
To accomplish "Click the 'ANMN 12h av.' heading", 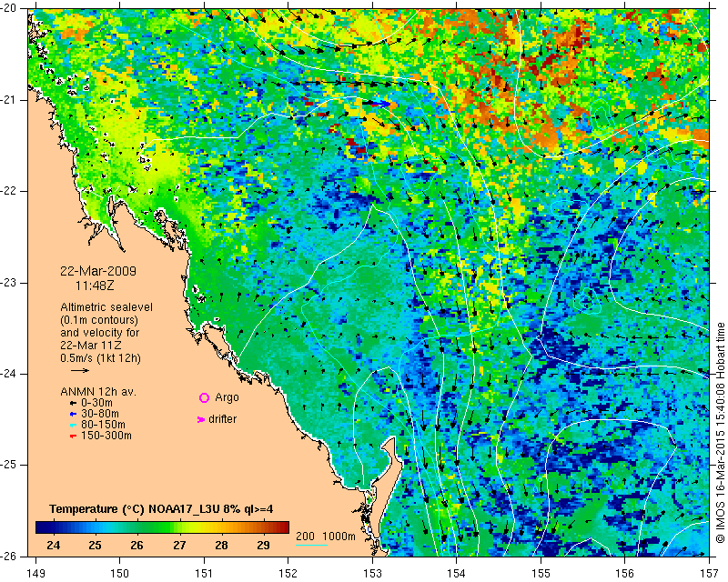I will click(x=98, y=392).
